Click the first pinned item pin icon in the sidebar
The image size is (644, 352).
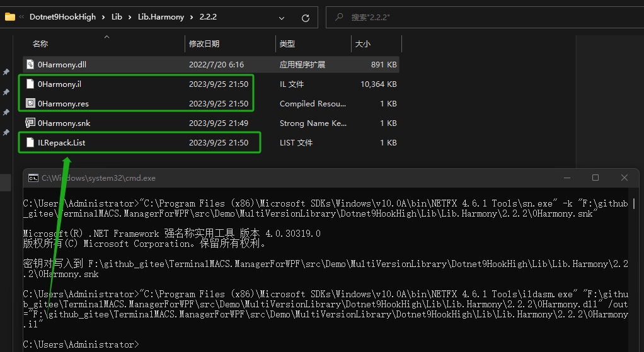point(6,72)
